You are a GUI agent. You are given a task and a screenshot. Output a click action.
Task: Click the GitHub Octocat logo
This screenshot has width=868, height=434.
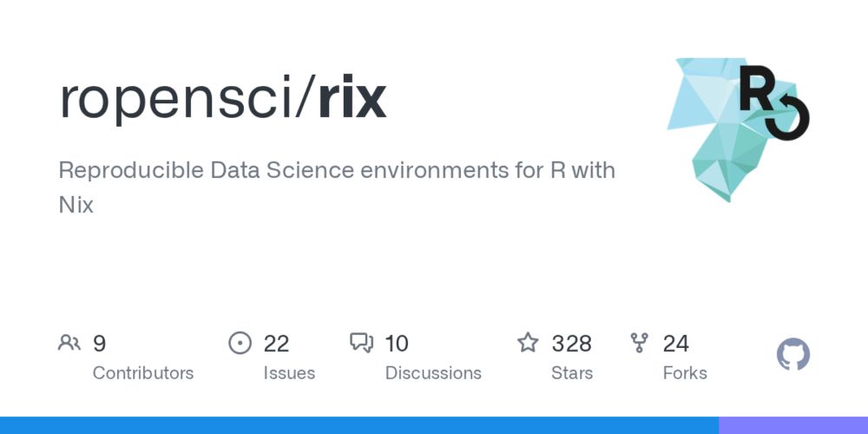point(792,355)
